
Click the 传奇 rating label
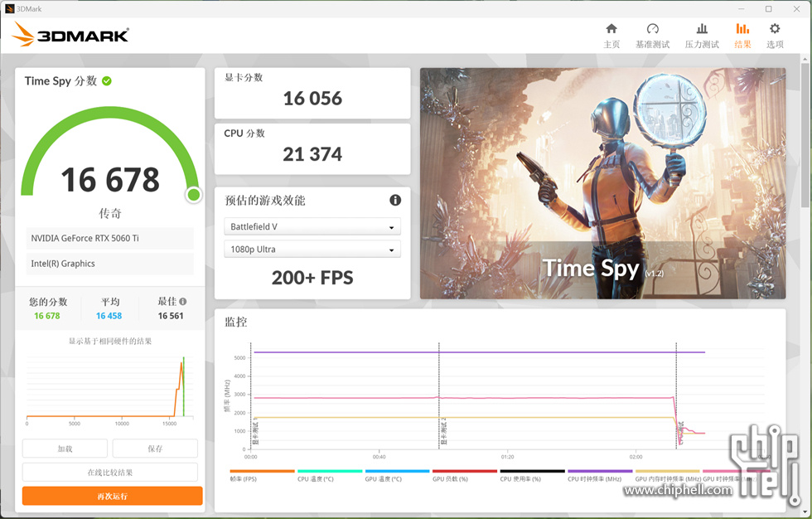click(109, 213)
